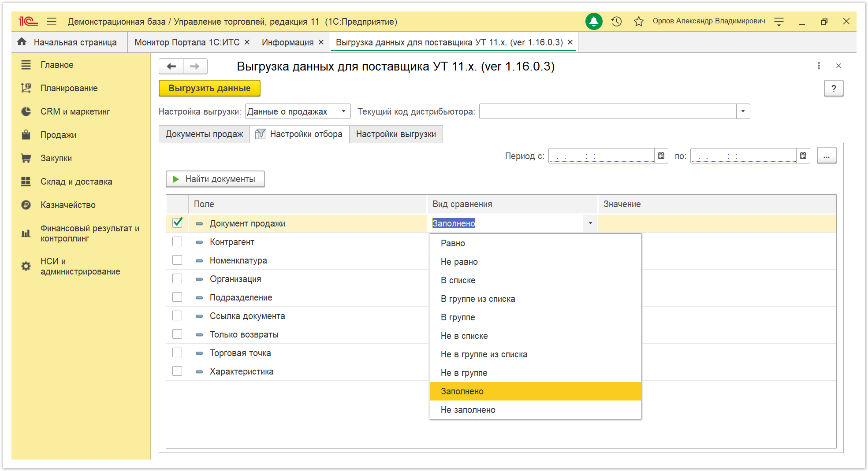
Task: Navigate forward with right arrow
Action: tap(195, 66)
